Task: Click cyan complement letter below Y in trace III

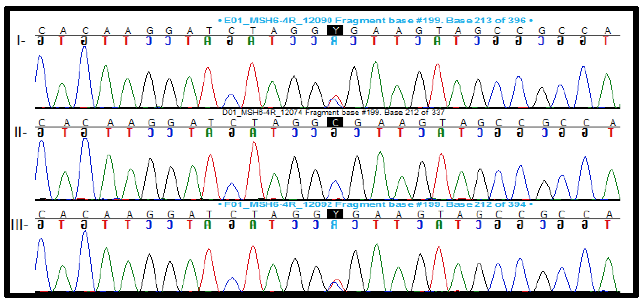Action: (334, 225)
